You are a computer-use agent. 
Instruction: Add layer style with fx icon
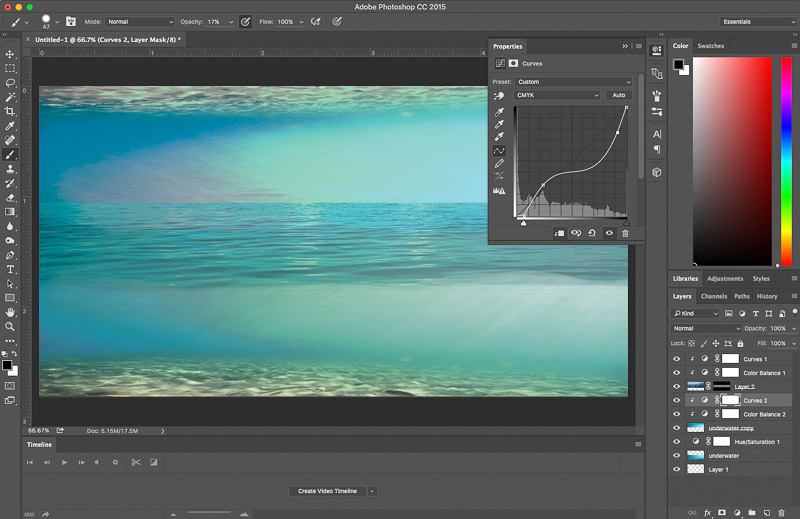[708, 512]
